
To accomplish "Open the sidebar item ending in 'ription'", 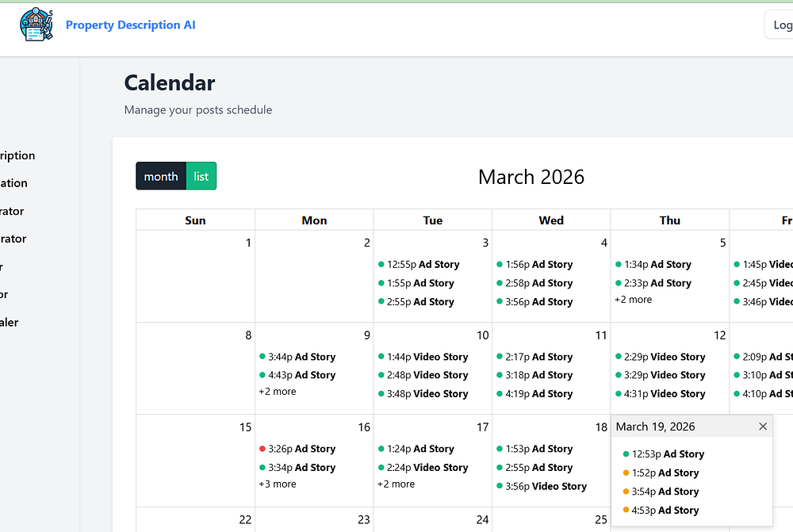I will click(17, 155).
